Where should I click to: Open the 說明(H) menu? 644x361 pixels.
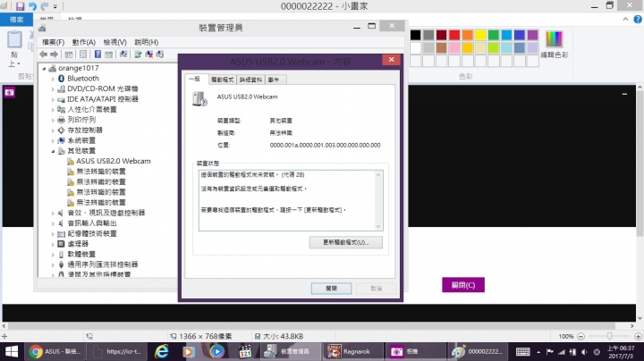146,42
